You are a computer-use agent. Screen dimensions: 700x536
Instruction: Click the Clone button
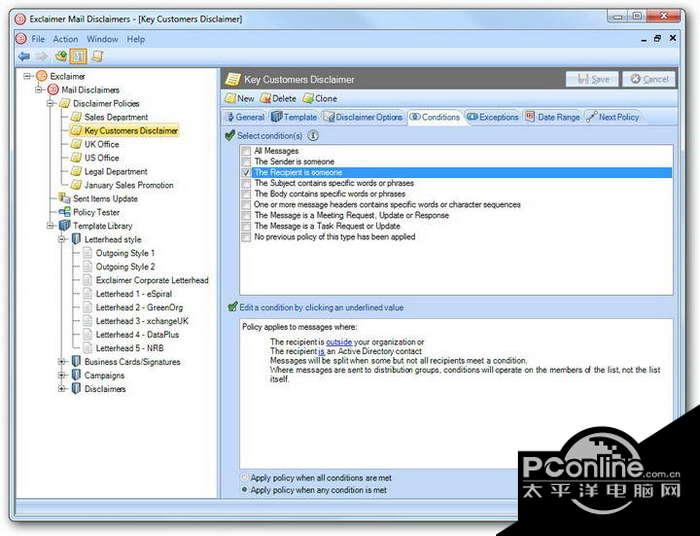click(320, 98)
